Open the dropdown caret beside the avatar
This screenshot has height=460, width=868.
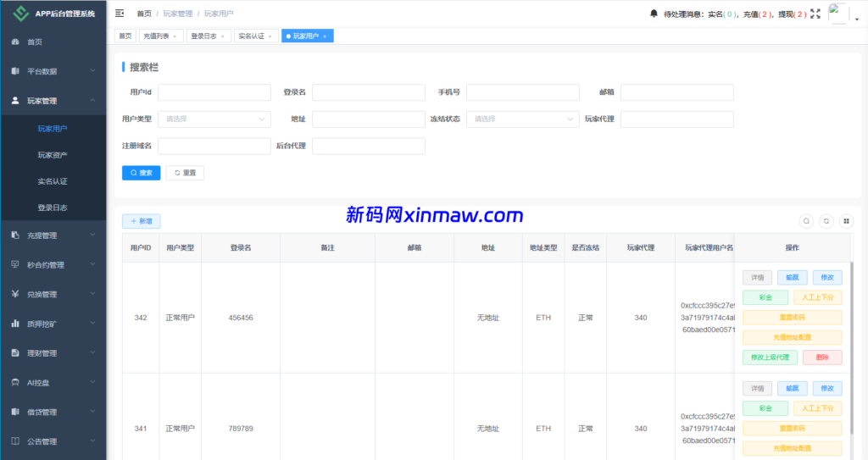pyautogui.click(x=856, y=19)
